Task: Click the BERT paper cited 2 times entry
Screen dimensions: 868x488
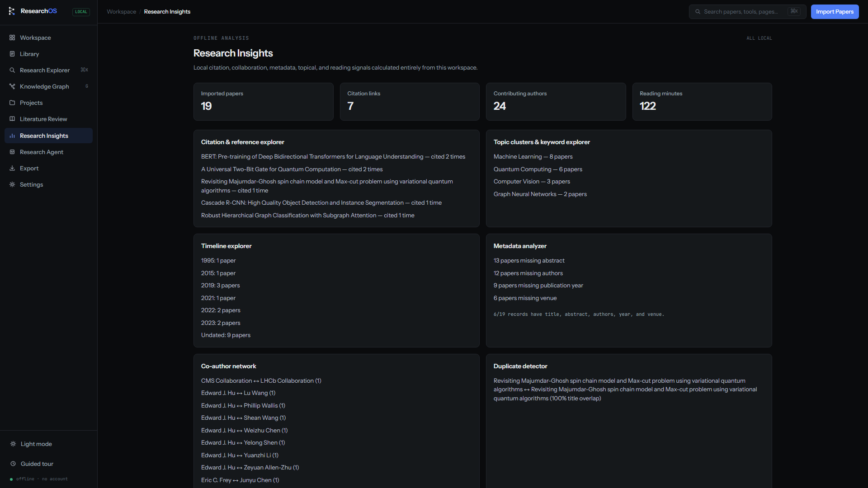Action: 333,157
